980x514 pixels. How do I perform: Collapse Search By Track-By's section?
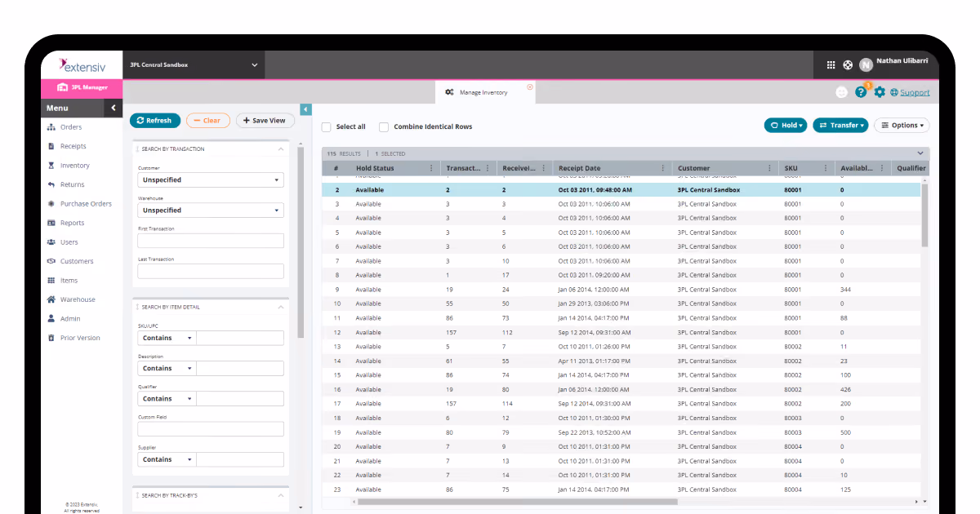281,495
